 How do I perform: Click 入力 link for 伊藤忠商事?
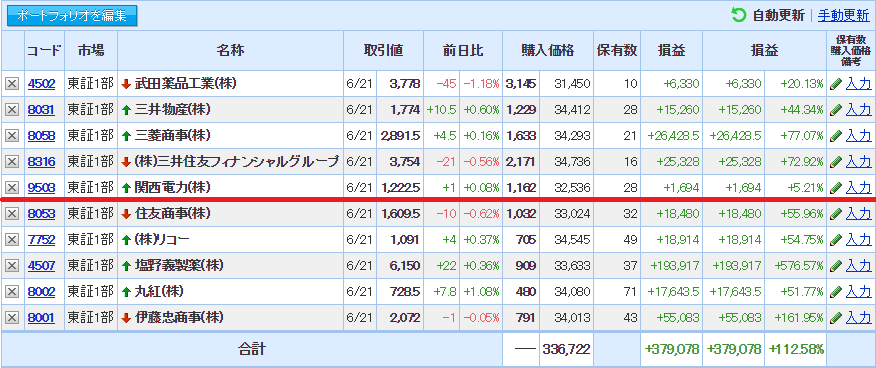click(858, 318)
